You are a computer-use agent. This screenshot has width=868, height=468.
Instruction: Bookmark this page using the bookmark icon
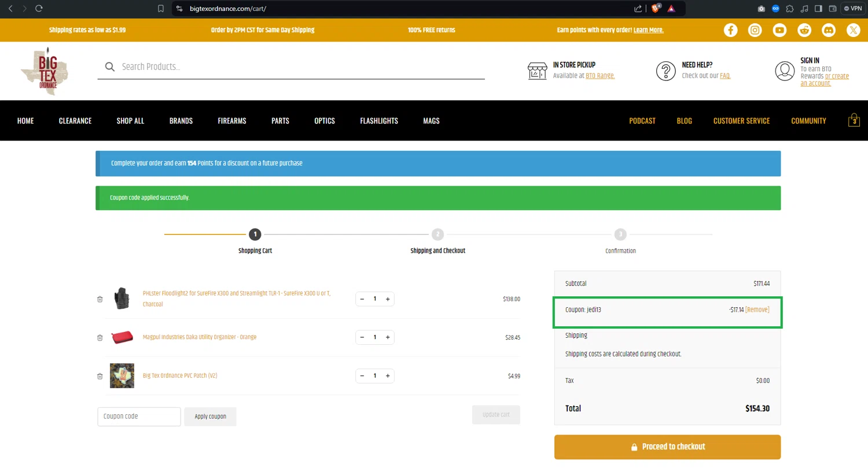click(161, 9)
